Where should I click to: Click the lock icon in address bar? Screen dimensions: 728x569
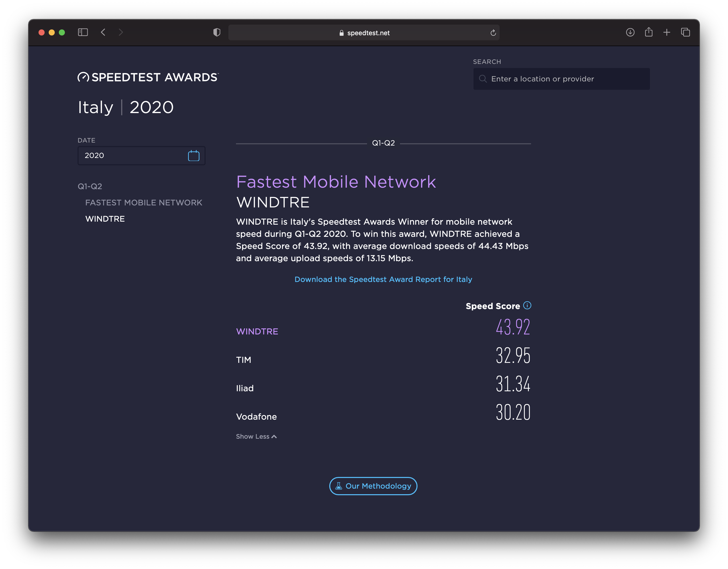(341, 33)
